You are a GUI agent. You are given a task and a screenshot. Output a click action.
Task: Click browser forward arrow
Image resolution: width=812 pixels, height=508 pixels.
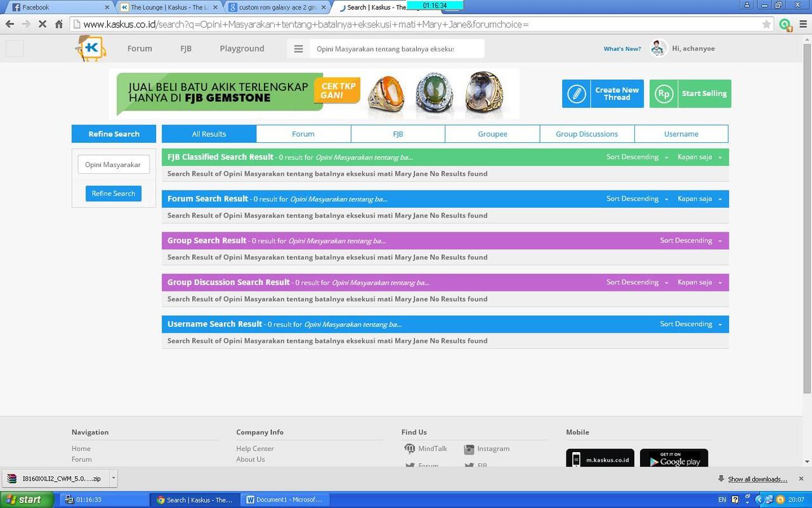[x=26, y=24]
